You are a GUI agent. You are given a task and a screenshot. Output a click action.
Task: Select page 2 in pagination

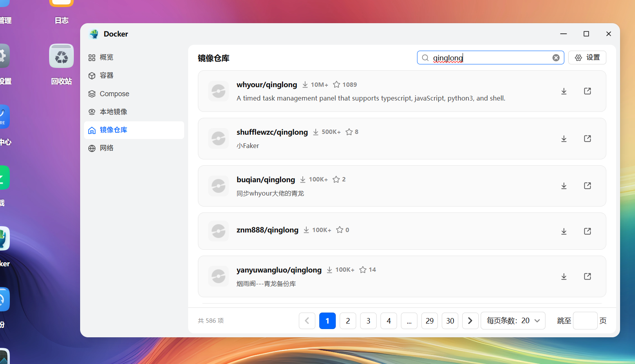pos(348,321)
